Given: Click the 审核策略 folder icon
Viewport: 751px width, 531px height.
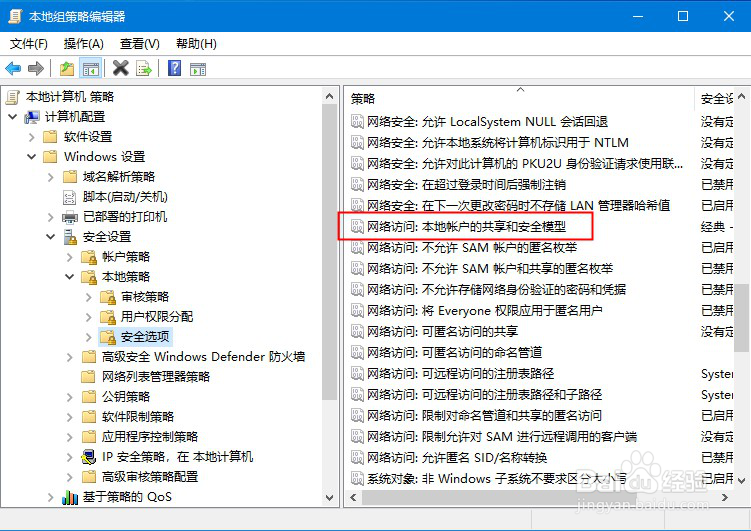Looking at the screenshot, I should coord(108,297).
